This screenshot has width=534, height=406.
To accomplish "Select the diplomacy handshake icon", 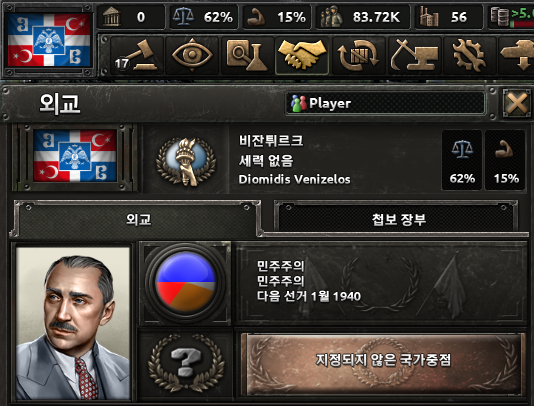I will (302, 56).
